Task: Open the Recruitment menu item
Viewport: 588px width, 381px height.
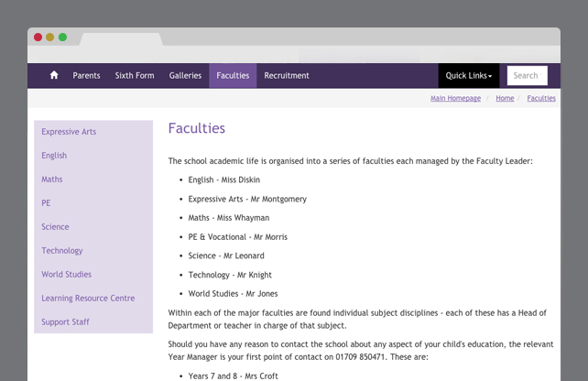Action: pos(287,76)
